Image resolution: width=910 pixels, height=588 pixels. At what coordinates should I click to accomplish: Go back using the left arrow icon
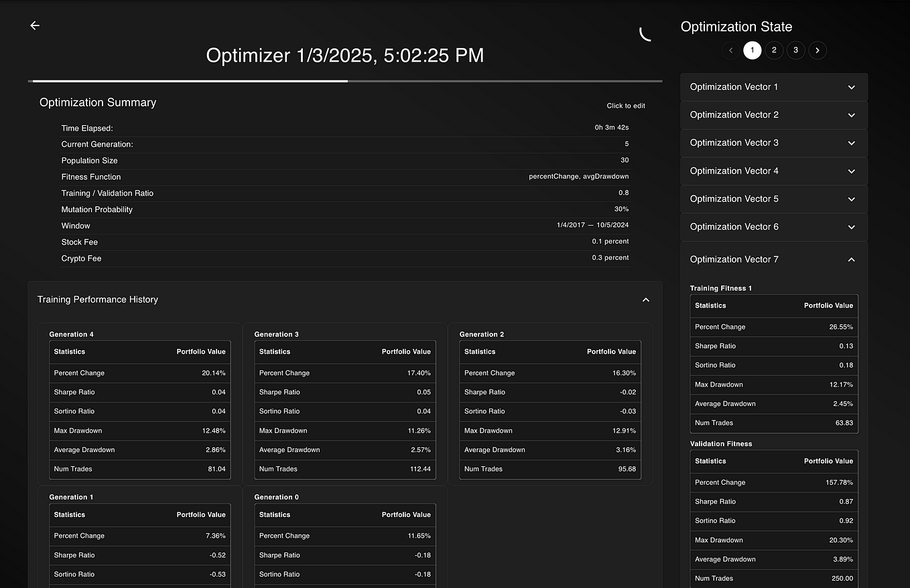tap(35, 25)
